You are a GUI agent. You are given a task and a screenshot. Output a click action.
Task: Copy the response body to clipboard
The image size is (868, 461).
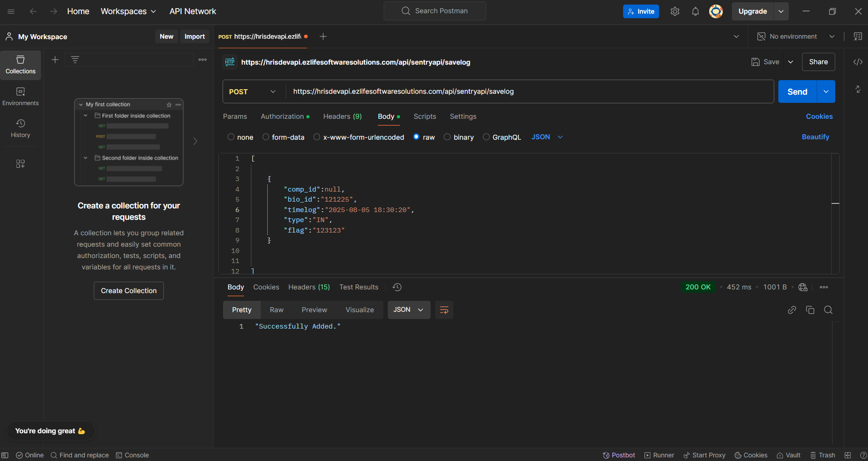click(x=810, y=310)
